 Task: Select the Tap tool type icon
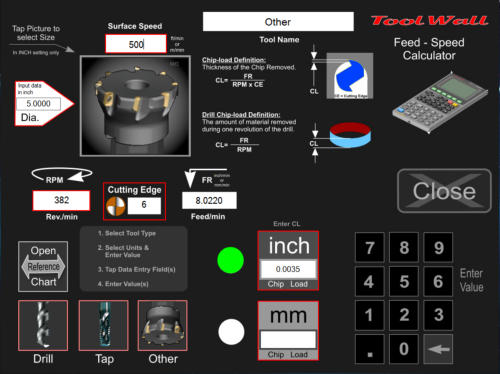pyautogui.click(x=104, y=325)
